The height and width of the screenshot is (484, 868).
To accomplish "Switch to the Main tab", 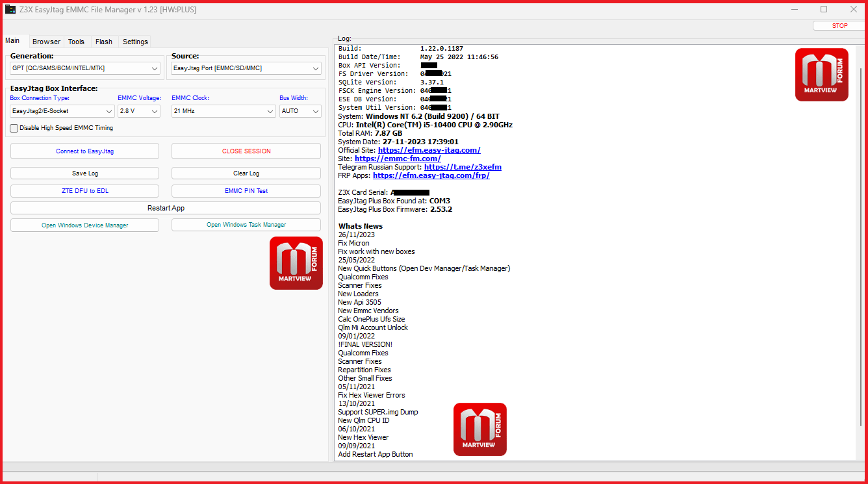I will point(12,40).
